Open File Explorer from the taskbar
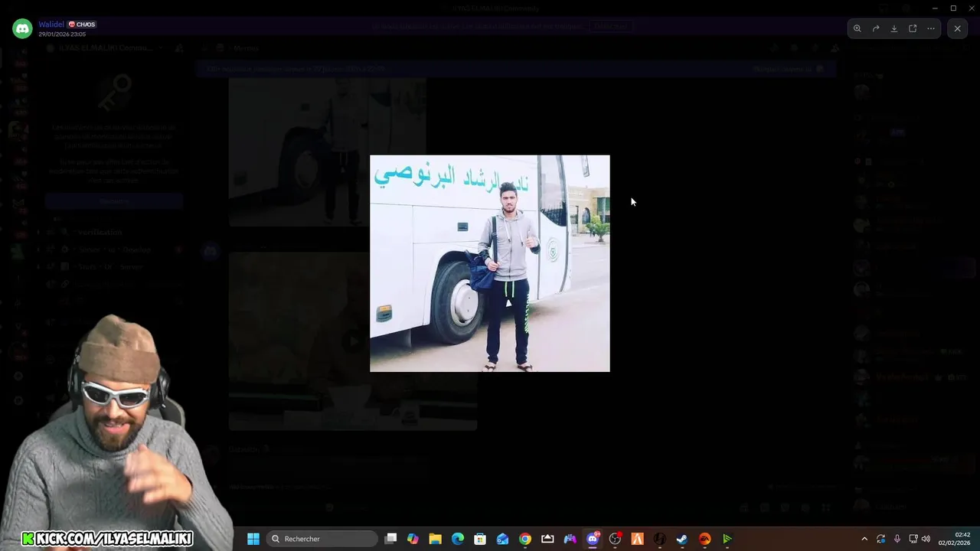The height and width of the screenshot is (551, 980). click(x=435, y=539)
